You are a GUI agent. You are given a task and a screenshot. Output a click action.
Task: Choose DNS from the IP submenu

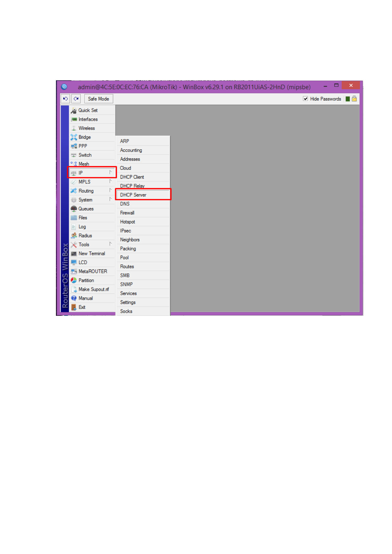click(x=143, y=204)
